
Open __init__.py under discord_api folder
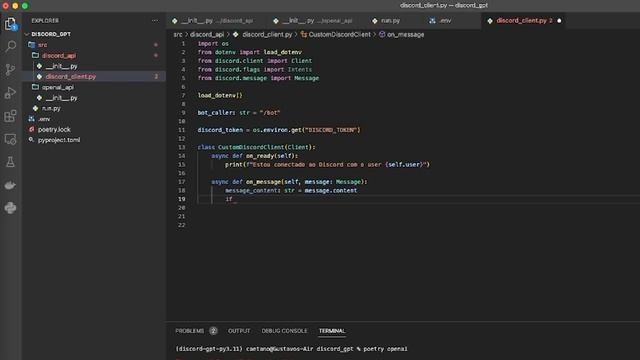point(61,66)
